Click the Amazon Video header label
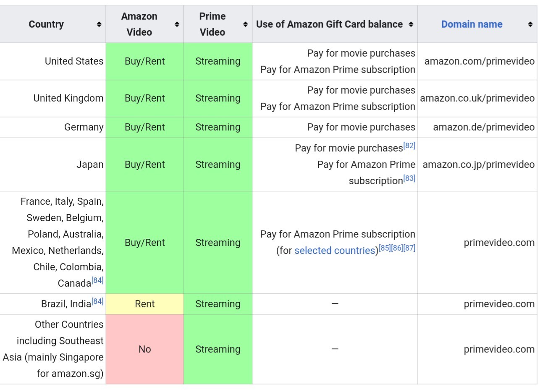Viewport: 540px width, 392px height. coord(139,24)
